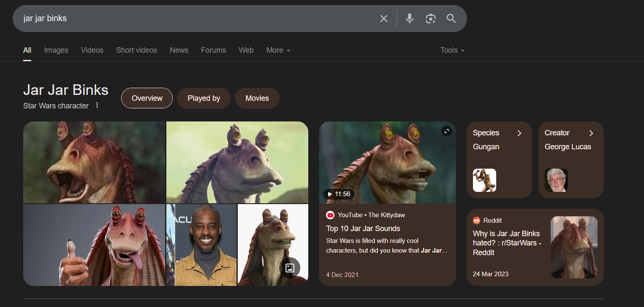The width and height of the screenshot is (644, 307).
Task: Click the Jar Jar Binks heading title
Action: (x=66, y=90)
